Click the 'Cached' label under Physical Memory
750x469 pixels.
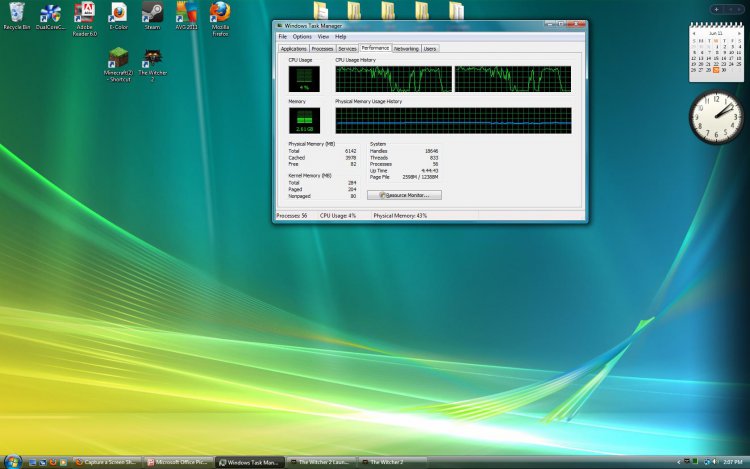point(297,158)
